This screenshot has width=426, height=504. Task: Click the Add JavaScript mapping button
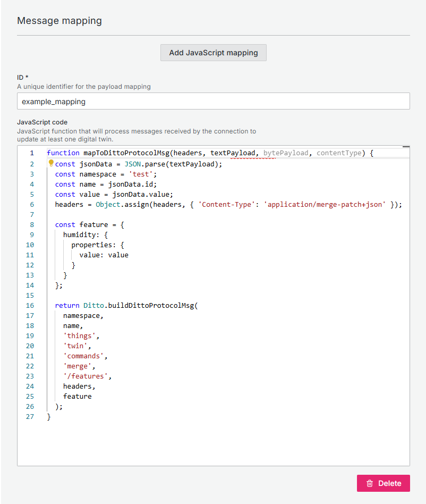click(x=213, y=53)
